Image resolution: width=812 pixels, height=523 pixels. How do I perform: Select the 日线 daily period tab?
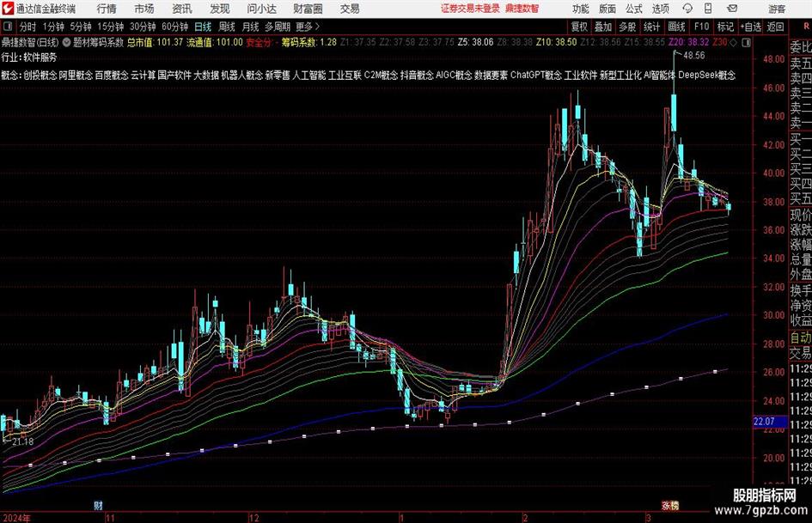203,27
